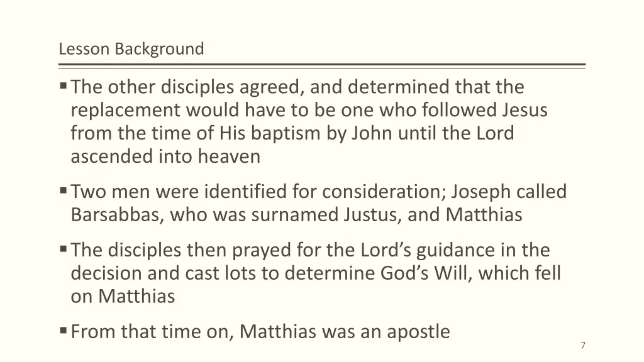Click the "Lesson Background" slide title
The height and width of the screenshot is (362, 644).
[x=131, y=49]
